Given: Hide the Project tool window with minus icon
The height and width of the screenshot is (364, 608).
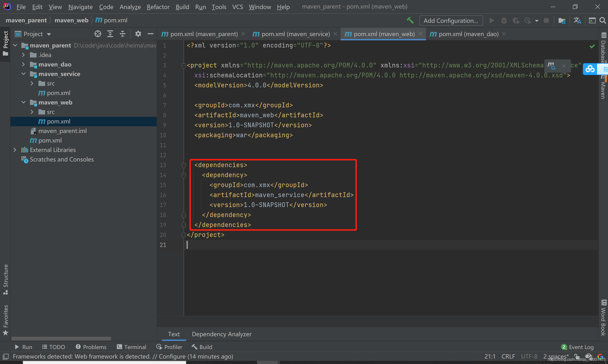Looking at the screenshot, I should 150,34.
